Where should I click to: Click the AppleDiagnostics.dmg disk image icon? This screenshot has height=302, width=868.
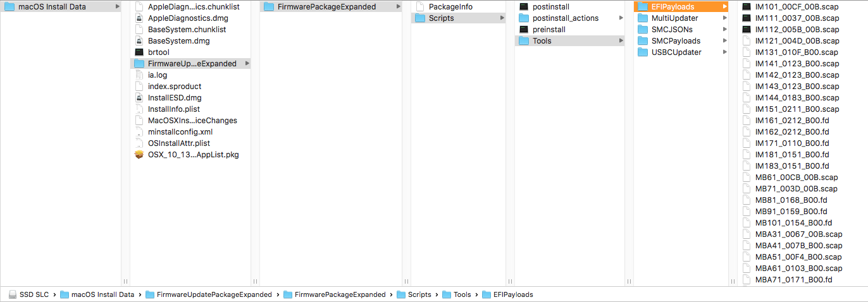[x=139, y=18]
